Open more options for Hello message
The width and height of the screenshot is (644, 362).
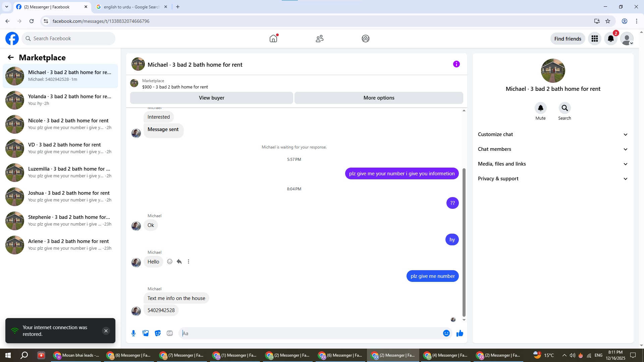tap(189, 261)
